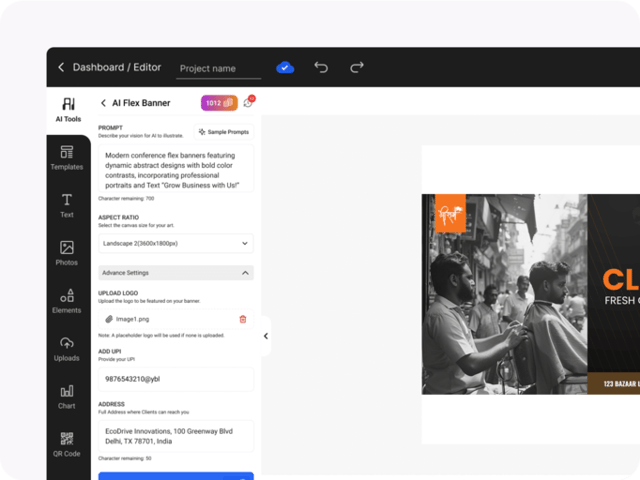Click the Dashboard / Editor breadcrumb
The image size is (640, 480).
[x=117, y=67]
